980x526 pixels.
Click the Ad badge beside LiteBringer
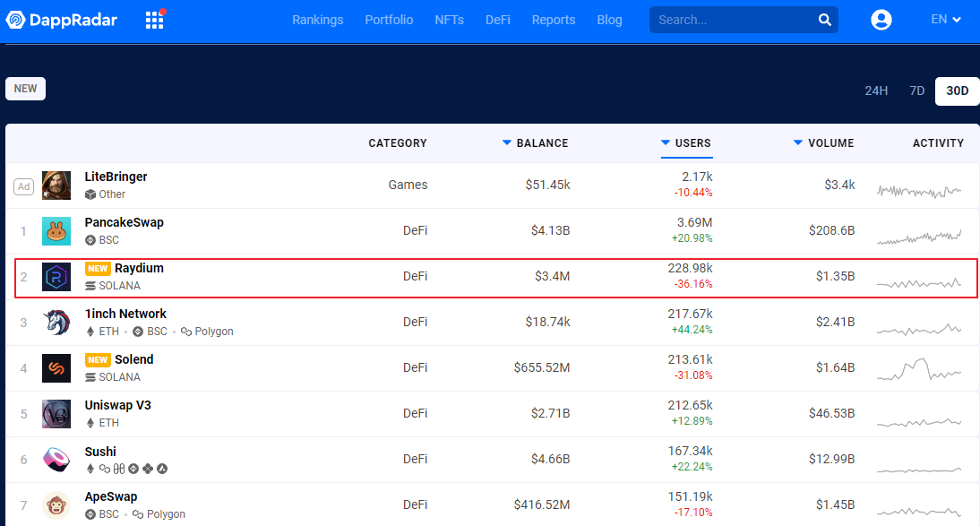tap(24, 186)
